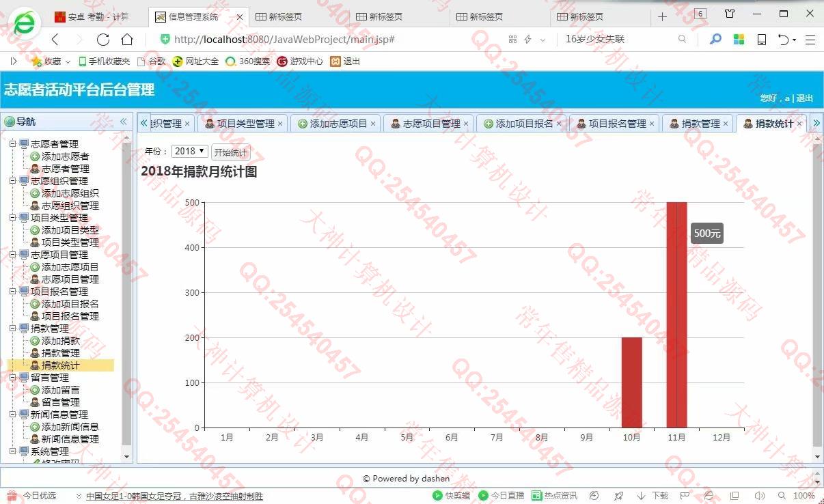Open 志愿项目管理 leaf under 志愿项目管理
824x504 pixels.
(x=70, y=279)
